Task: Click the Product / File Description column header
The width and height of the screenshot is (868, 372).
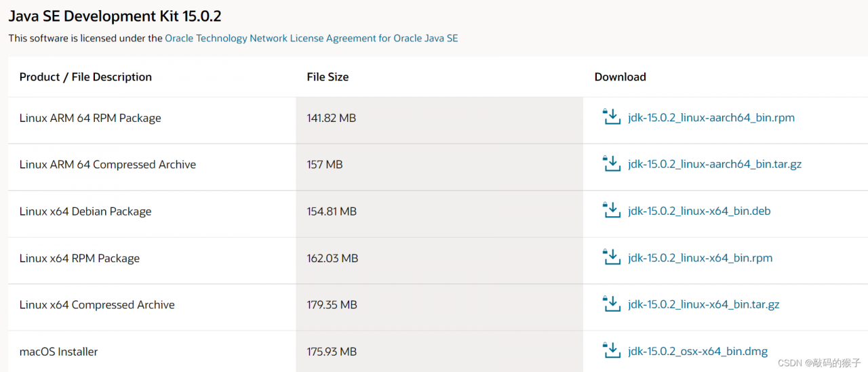Action: [85, 77]
